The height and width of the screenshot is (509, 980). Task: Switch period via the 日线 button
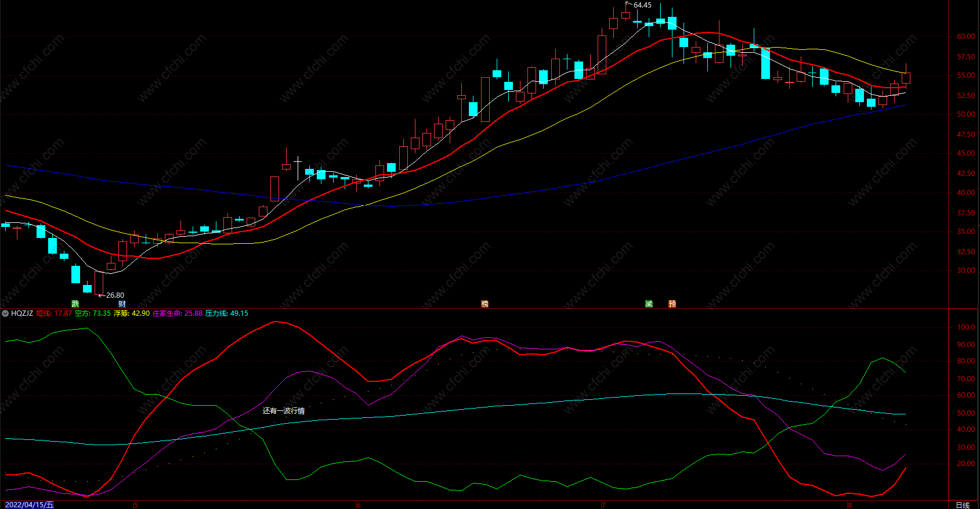(x=963, y=505)
